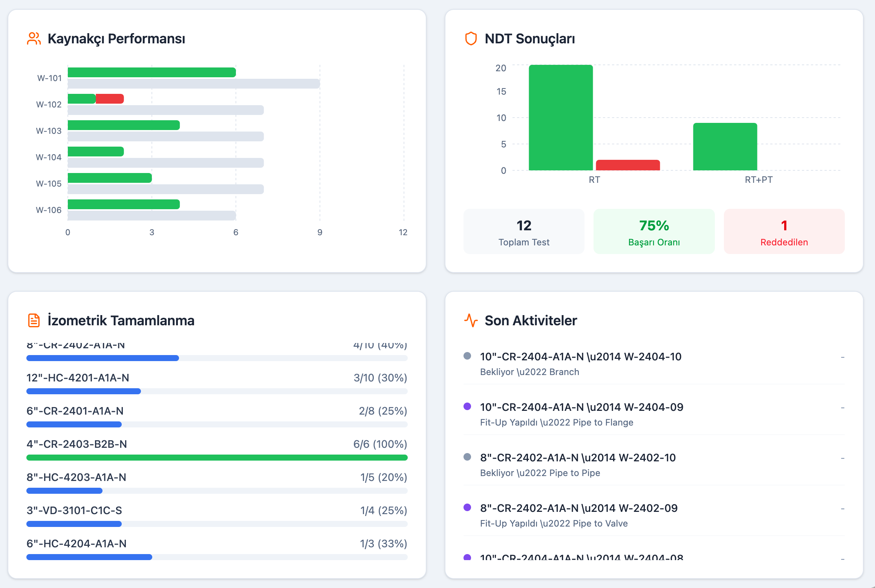This screenshot has height=588, width=875.
Task: Click the green bar for welder W-104
Action: (96, 152)
